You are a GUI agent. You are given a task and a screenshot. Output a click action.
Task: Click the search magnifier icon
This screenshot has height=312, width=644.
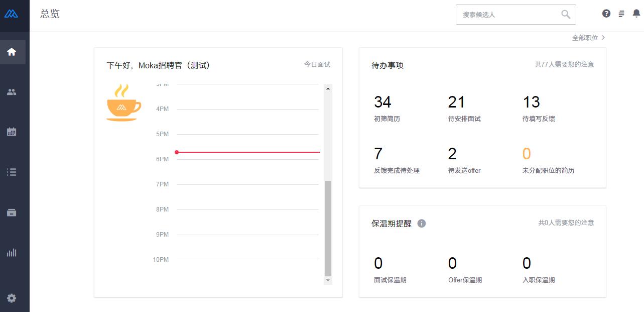[x=566, y=15]
